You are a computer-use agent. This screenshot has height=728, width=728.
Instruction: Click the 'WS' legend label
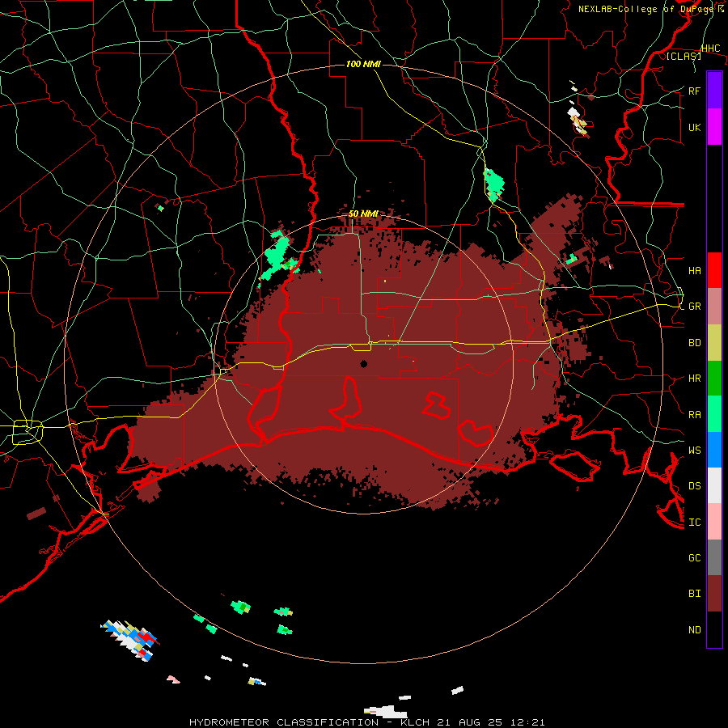[x=694, y=450]
